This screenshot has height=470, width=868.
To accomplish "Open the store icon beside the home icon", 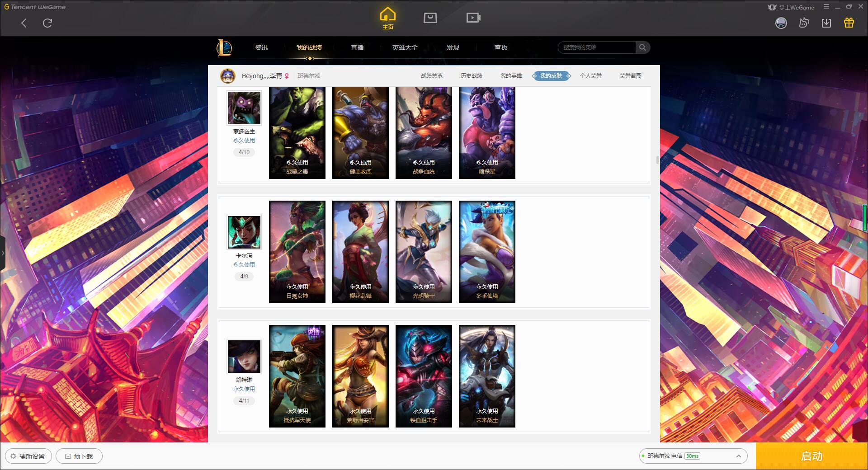I will pos(430,18).
